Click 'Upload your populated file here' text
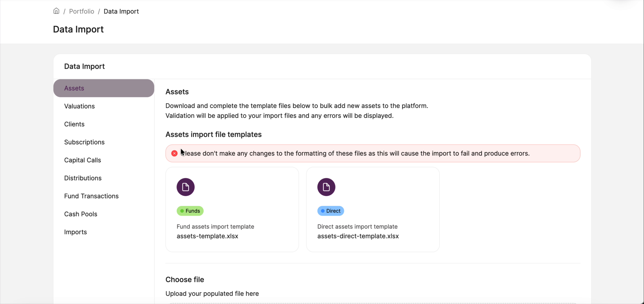 (x=212, y=293)
